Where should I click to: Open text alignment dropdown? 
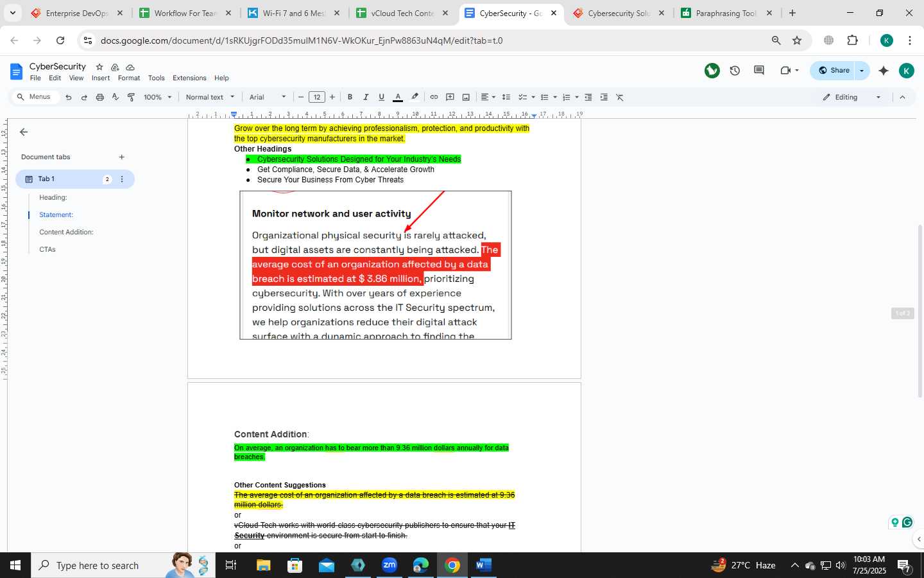pyautogui.click(x=488, y=97)
